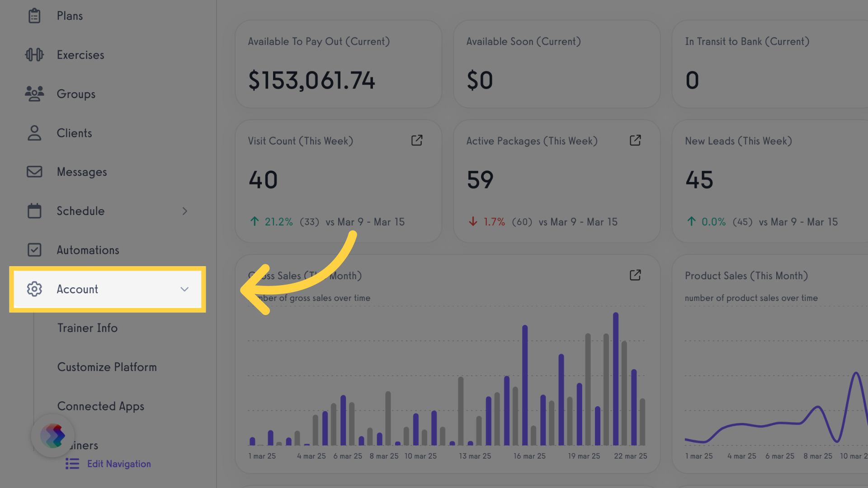This screenshot has width=868, height=488.
Task: Select Automations menu item
Action: click(x=88, y=250)
